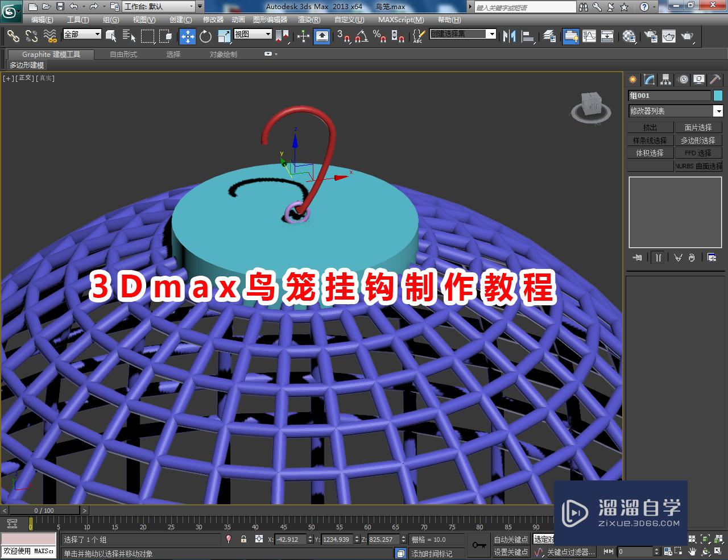Click the 体积选择 button

tap(650, 153)
